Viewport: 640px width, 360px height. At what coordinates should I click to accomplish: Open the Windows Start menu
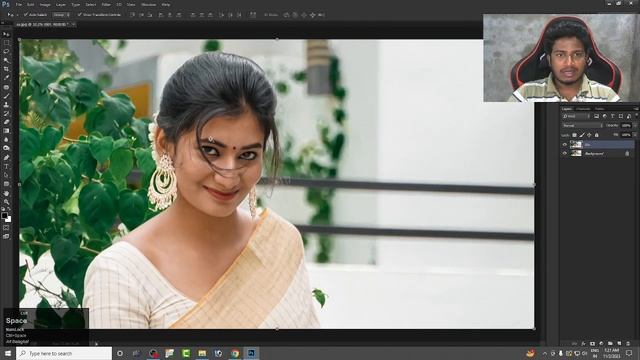click(x=8, y=353)
